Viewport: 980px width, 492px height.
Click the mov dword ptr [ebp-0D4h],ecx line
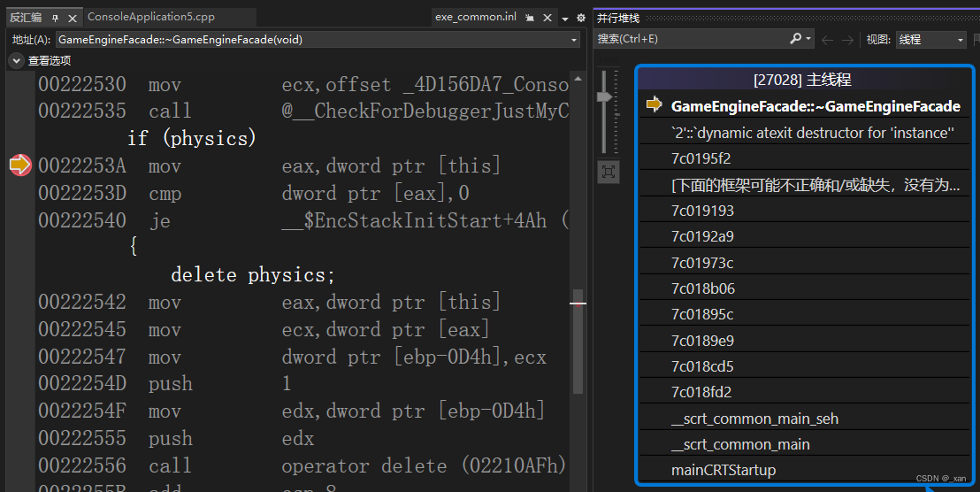pos(293,357)
